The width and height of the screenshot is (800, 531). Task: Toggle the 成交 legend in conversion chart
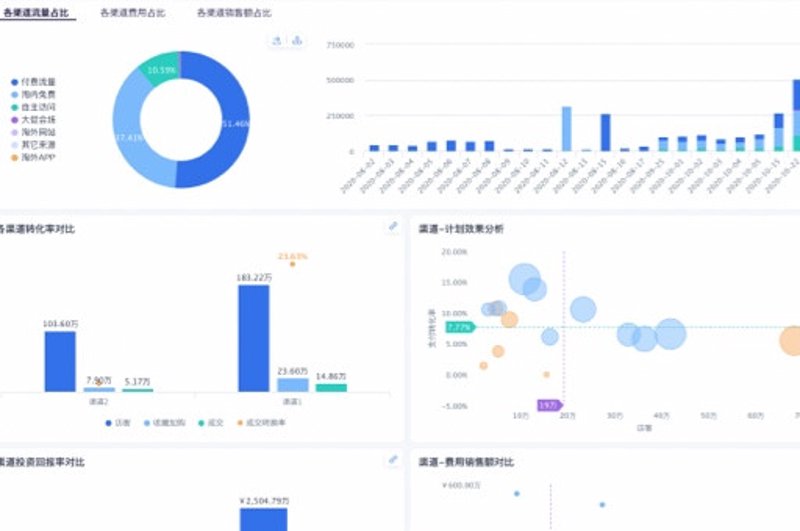[x=211, y=423]
